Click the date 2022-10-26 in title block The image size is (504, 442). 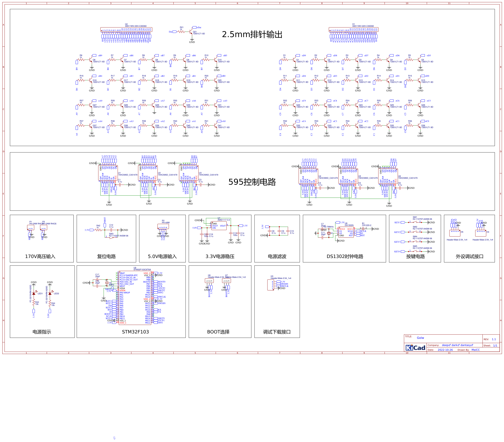coord(445,350)
